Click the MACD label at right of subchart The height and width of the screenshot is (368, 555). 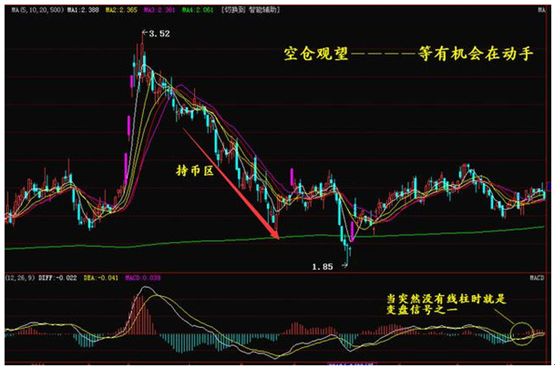(537, 278)
